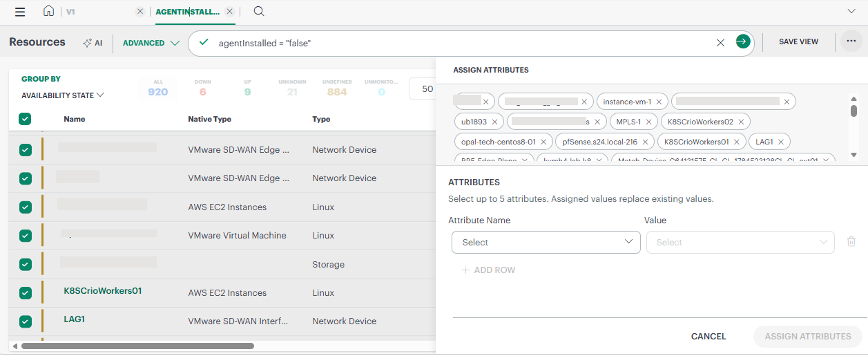
Task: Close the V1 tab
Action: tap(140, 12)
